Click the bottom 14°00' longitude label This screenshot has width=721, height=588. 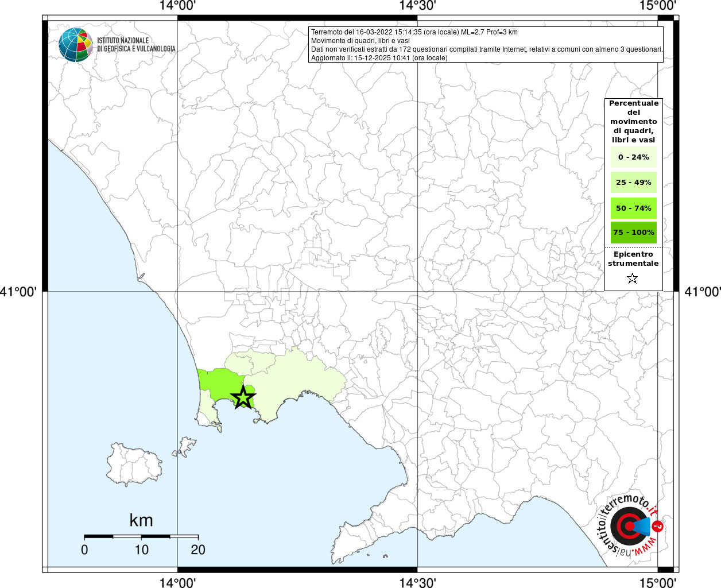pos(178,582)
